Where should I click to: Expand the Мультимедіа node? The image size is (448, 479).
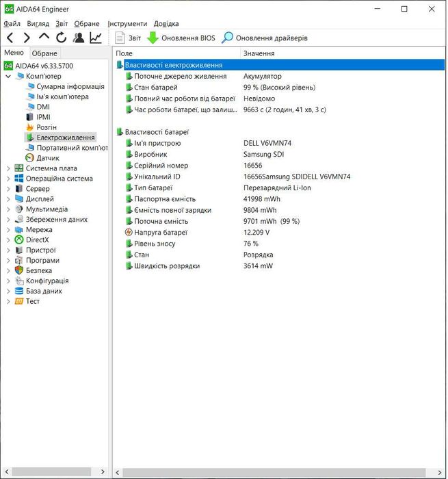point(8,209)
